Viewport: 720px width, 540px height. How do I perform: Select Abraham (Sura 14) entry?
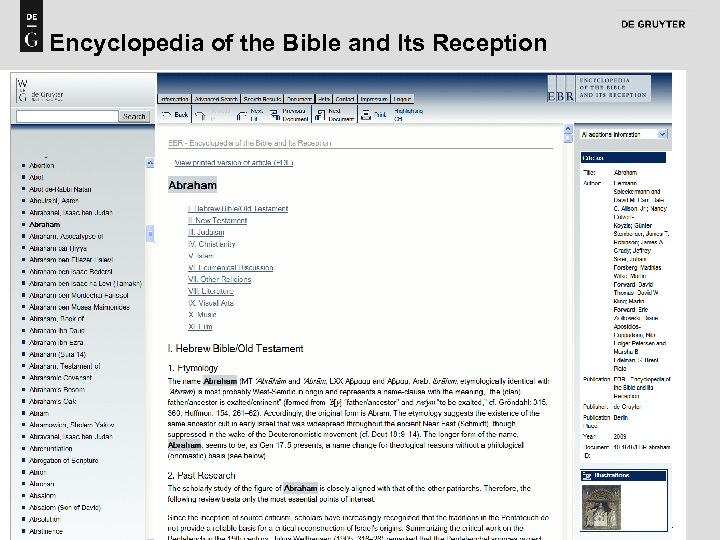(x=57, y=354)
